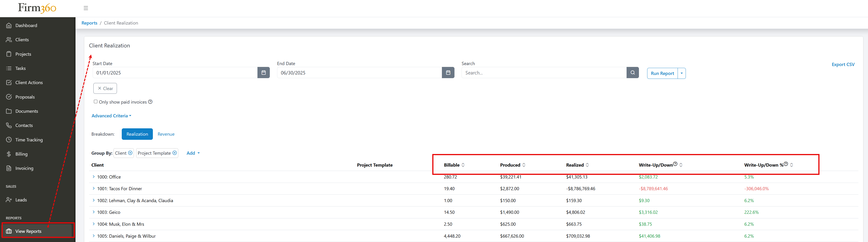Open the hamburger menu at the top
This screenshot has height=242, width=868.
[x=86, y=8]
